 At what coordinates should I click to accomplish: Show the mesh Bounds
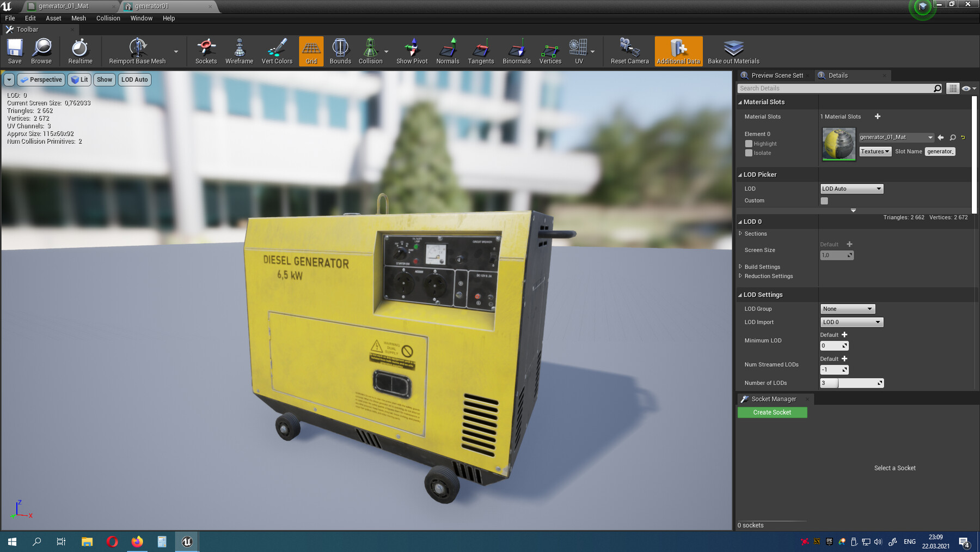click(x=340, y=51)
